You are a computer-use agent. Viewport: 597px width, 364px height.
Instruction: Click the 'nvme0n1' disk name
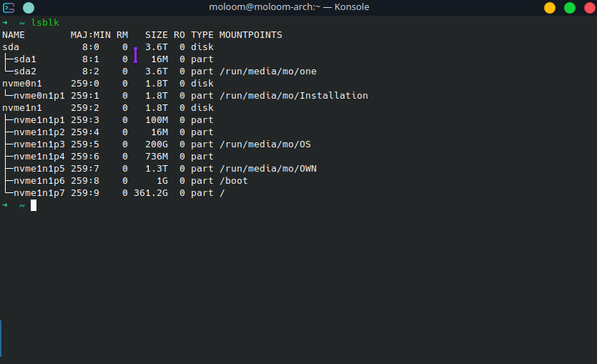point(22,84)
